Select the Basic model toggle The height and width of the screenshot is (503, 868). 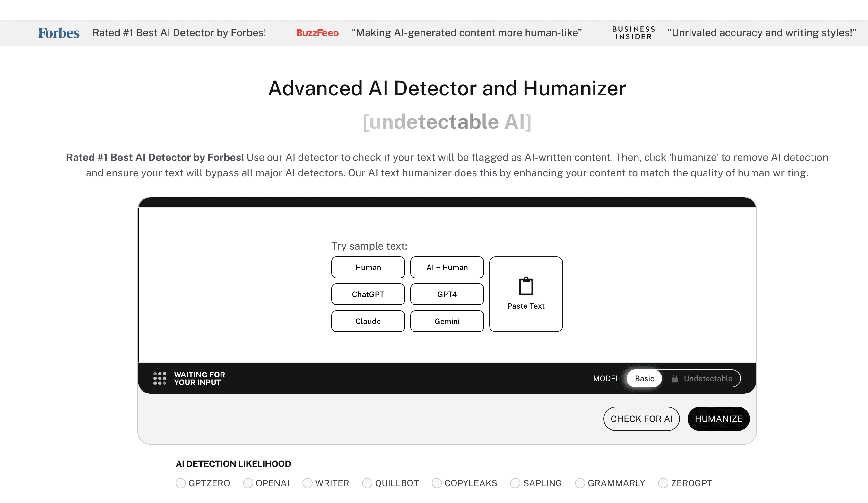[x=644, y=378]
